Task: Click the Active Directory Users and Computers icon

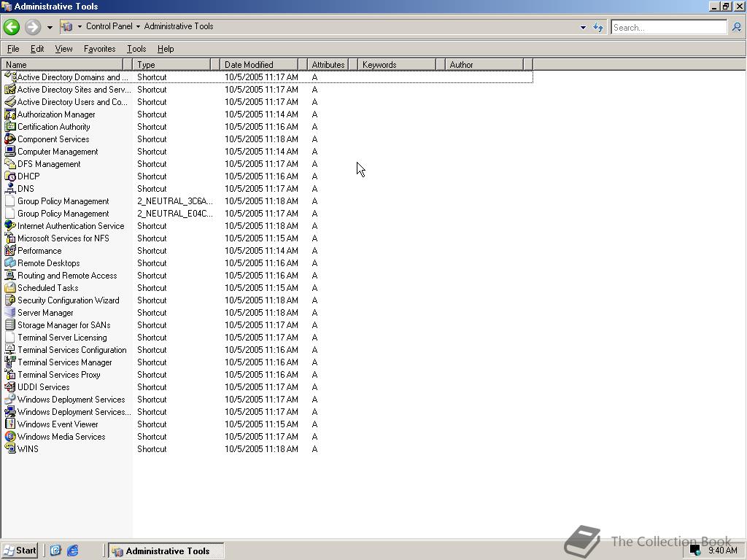Action: (10, 102)
